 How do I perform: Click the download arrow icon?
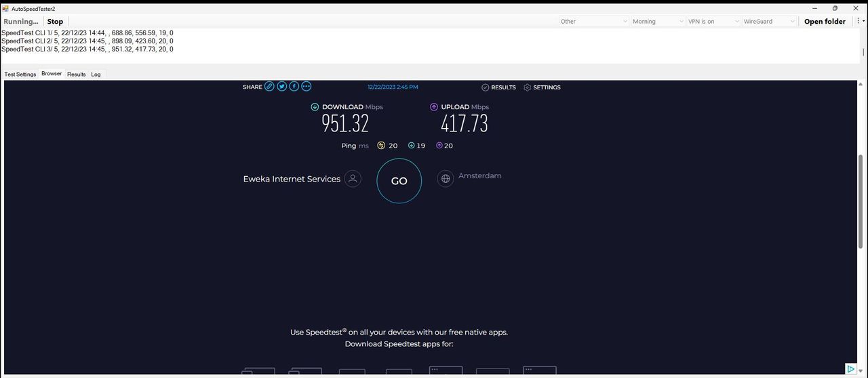tap(315, 107)
